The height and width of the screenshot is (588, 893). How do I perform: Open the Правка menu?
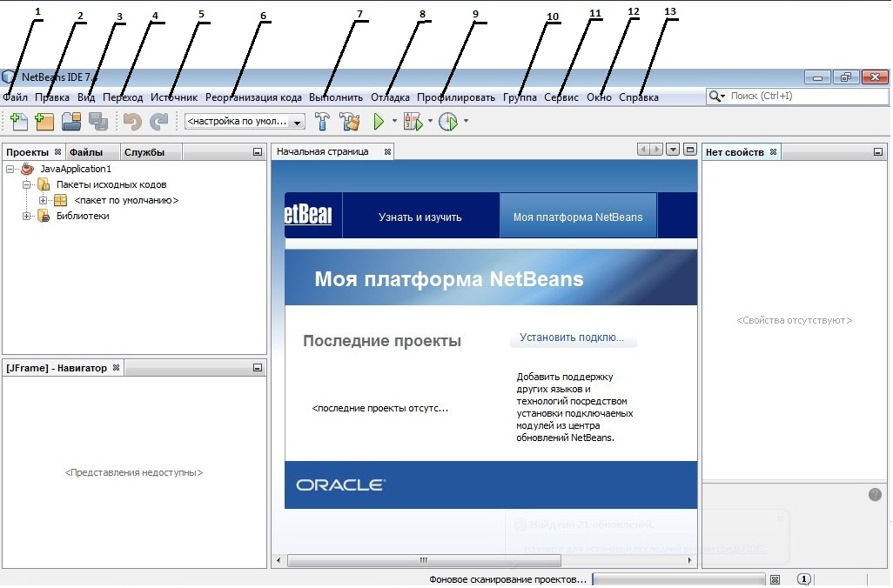point(52,97)
